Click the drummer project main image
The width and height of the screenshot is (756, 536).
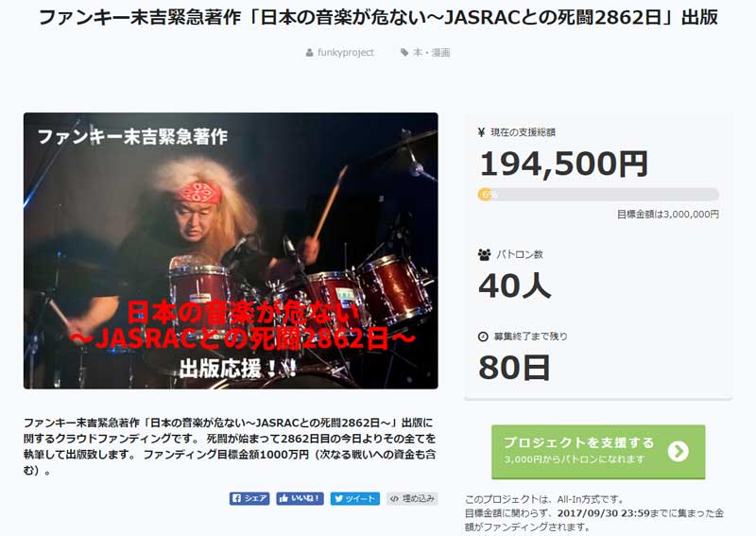(231, 251)
